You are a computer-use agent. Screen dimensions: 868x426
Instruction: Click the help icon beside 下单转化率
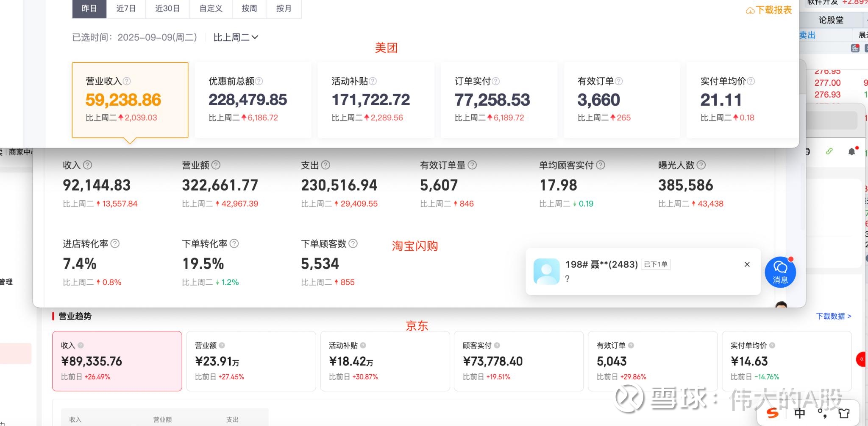234,244
